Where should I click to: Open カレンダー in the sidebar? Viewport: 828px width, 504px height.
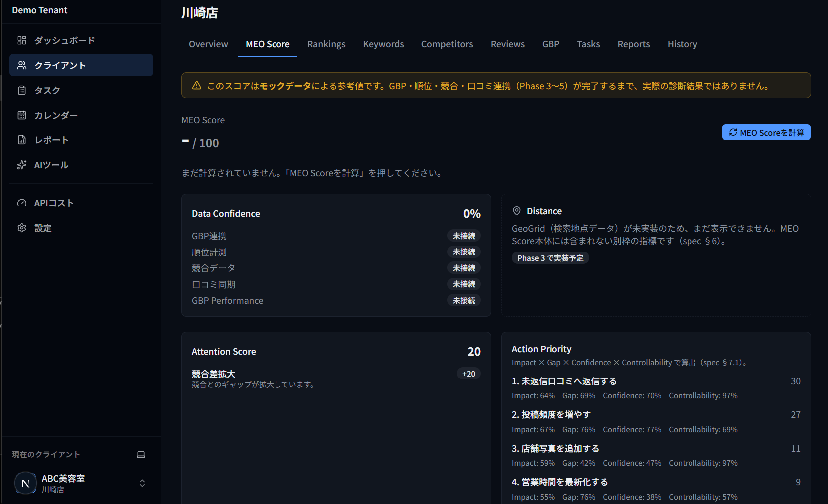pos(81,115)
